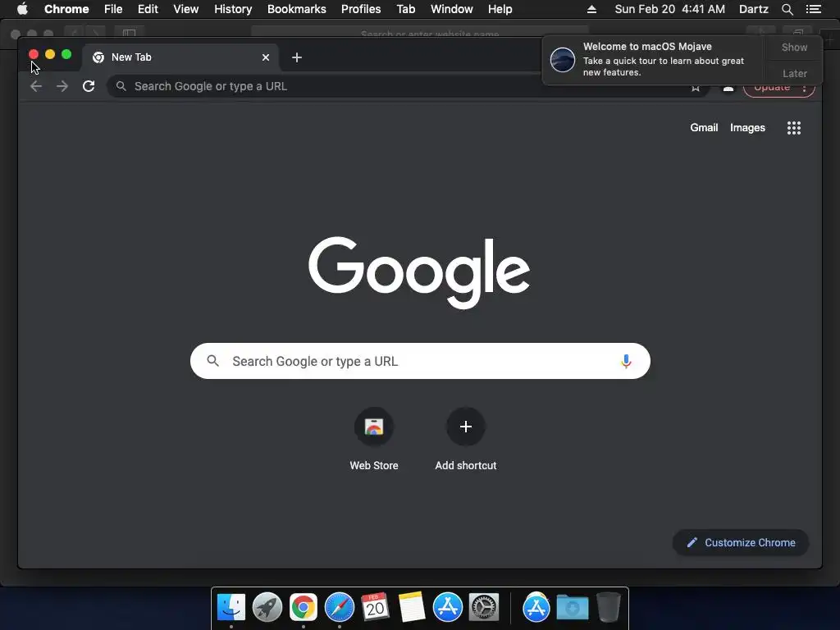Open the File menu
Screen dimensions: 840x630
[113, 9]
